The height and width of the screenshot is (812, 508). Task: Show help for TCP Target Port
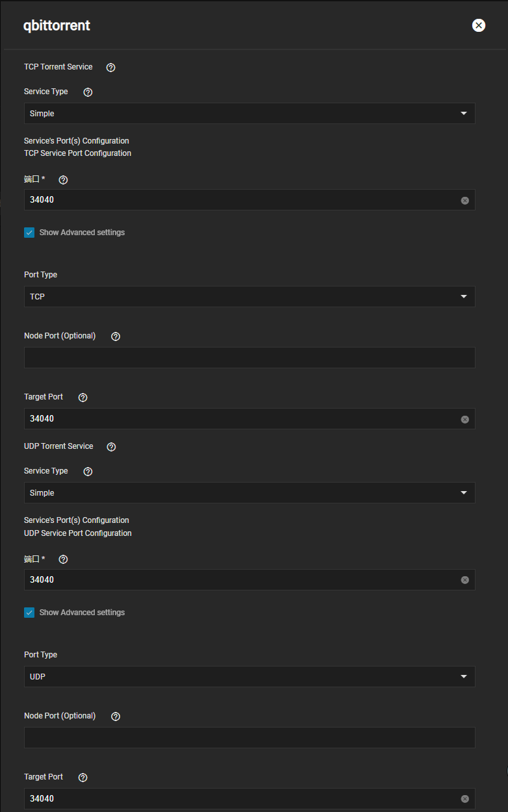pos(83,398)
